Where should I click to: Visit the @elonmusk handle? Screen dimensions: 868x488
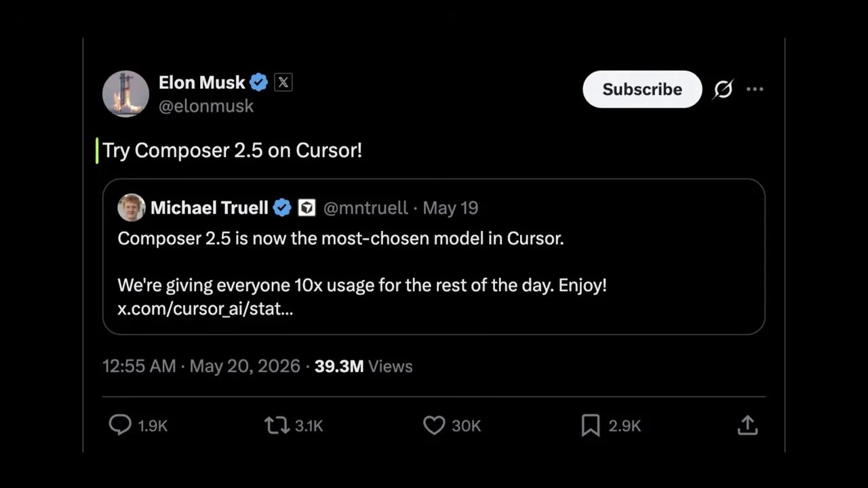(x=206, y=106)
